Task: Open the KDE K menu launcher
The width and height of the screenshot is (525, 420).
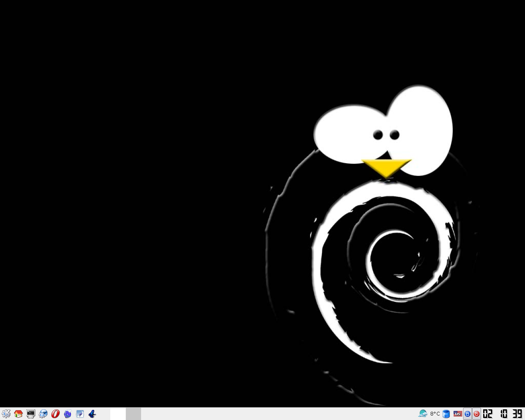Action: (x=6, y=414)
